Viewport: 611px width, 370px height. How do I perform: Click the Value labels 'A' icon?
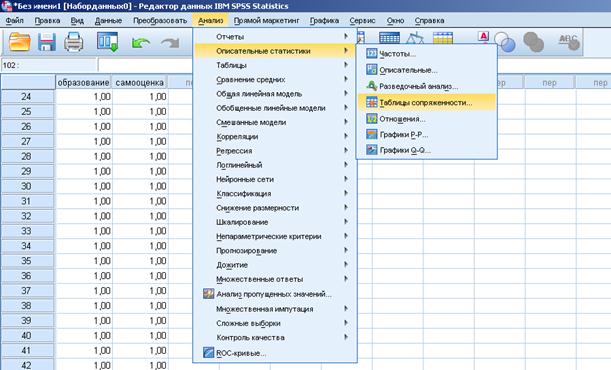tap(483, 36)
